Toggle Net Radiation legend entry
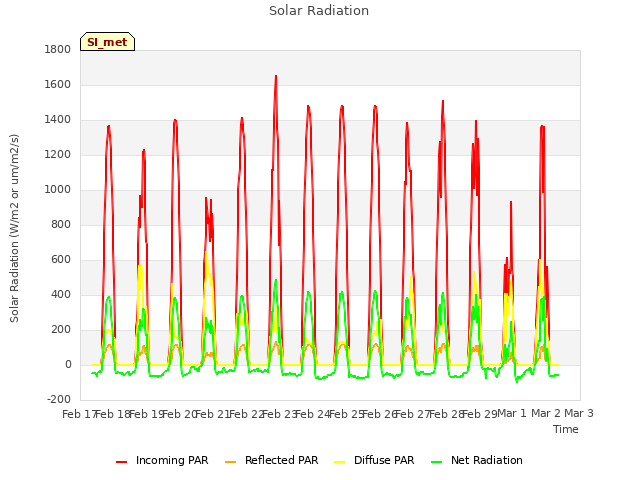The image size is (640, 480). (x=477, y=460)
